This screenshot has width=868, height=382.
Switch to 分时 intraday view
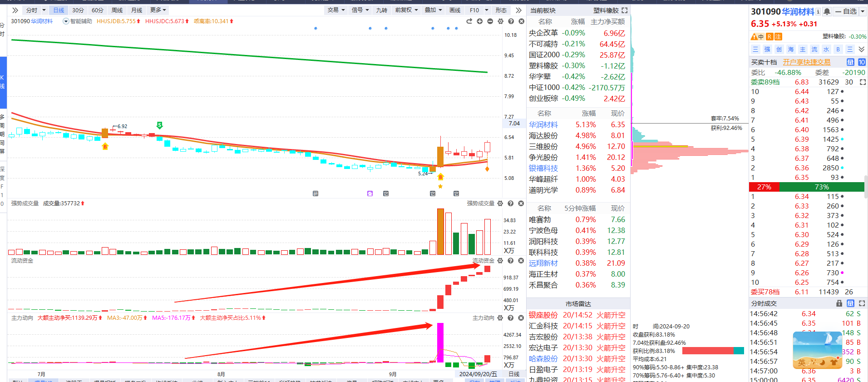(32, 10)
